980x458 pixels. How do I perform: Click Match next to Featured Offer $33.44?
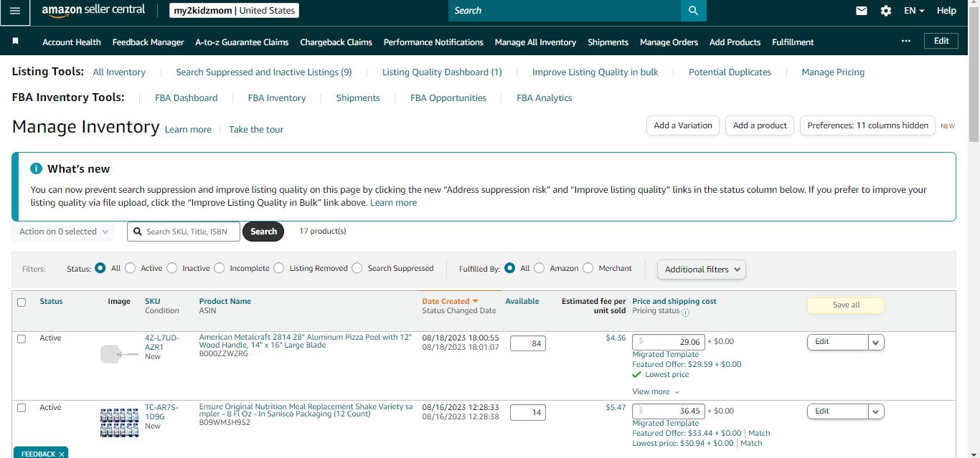(759, 434)
